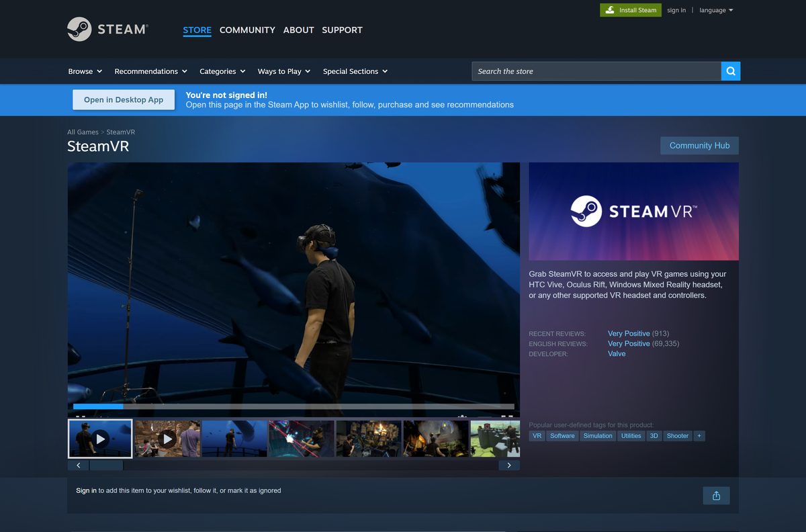Click into the Search the store field
Viewport: 806px width, 532px height.
(x=596, y=71)
